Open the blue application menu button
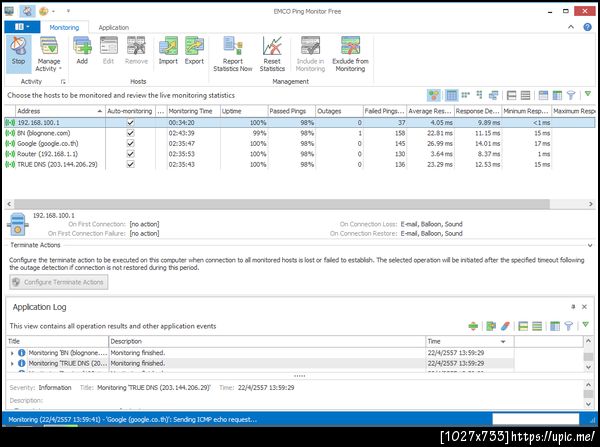Screen dimensions: 600x447 point(22,27)
